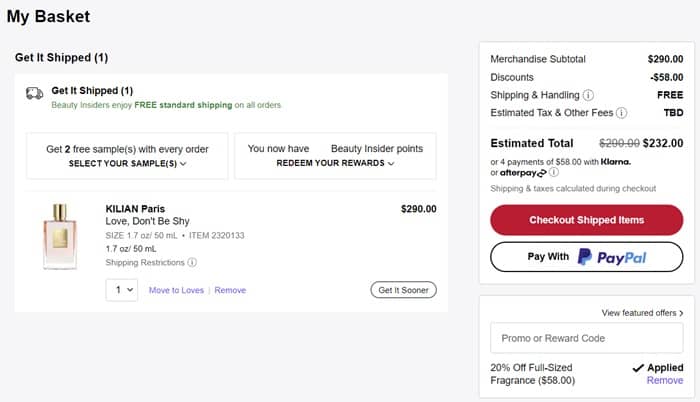Focus the Promo or Reward Code field

(586, 338)
